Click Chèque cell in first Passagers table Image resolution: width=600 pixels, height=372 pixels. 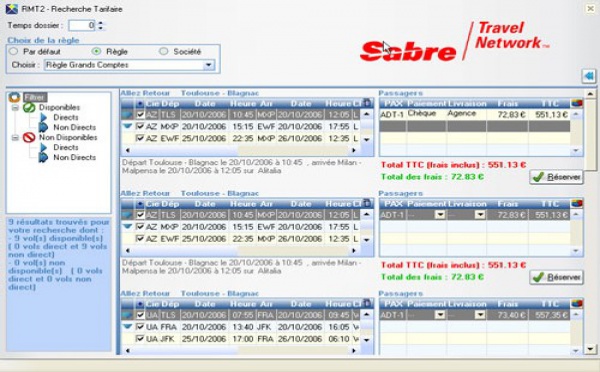426,114
